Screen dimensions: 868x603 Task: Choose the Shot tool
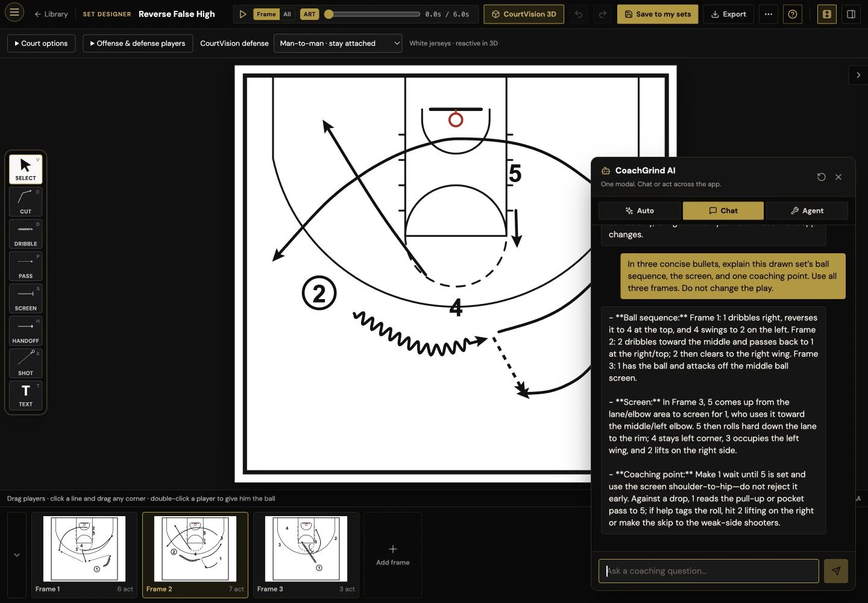[x=25, y=363]
